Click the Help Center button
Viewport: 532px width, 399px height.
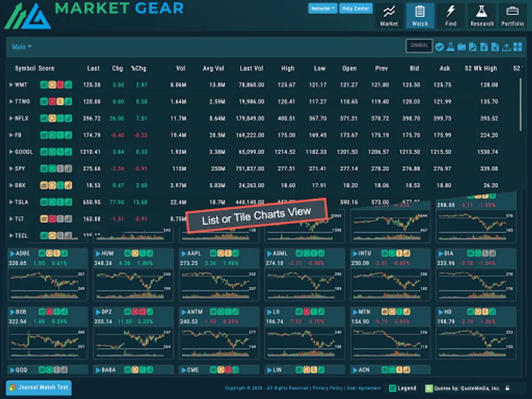click(x=356, y=8)
